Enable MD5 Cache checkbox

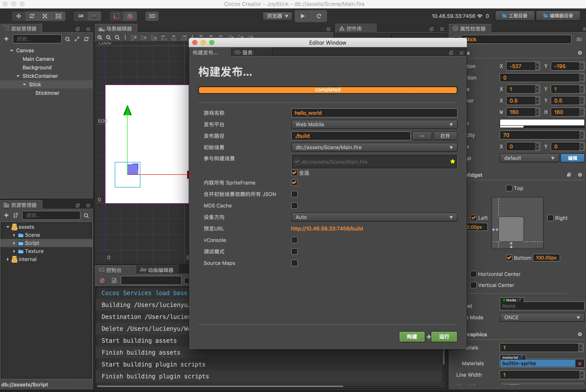coord(294,206)
